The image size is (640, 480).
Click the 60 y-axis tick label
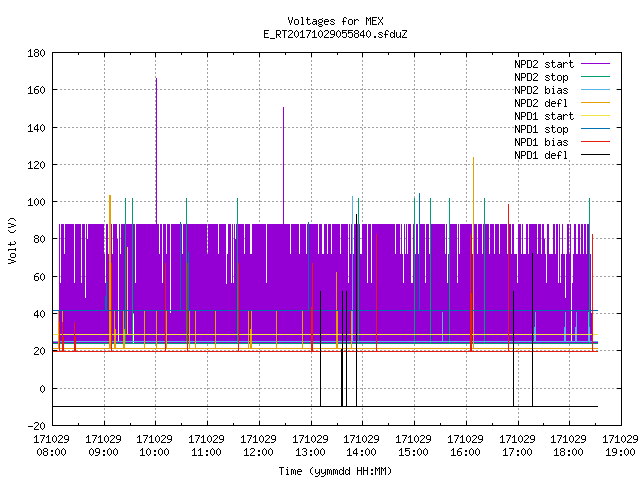click(39, 277)
